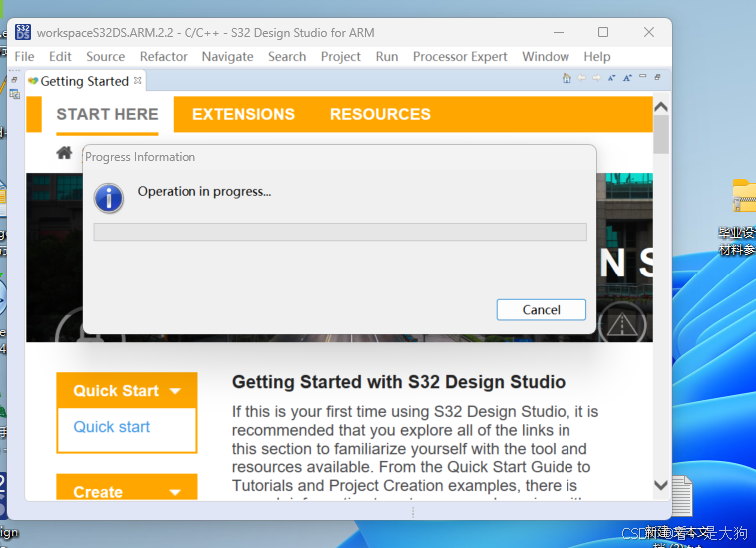This screenshot has width=756, height=548.
Task: Click 'Getting Started with S32 Design Studio' heading
Action: [x=399, y=382]
